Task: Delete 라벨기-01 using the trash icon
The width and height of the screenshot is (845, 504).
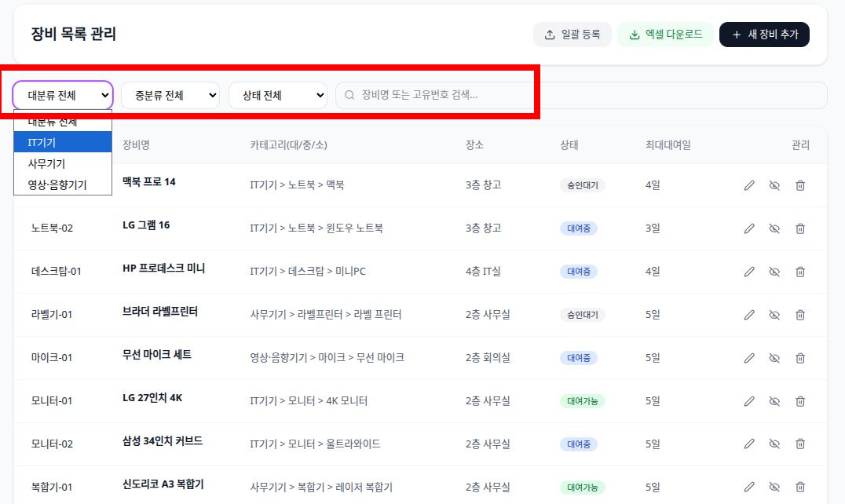Action: pyautogui.click(x=800, y=315)
